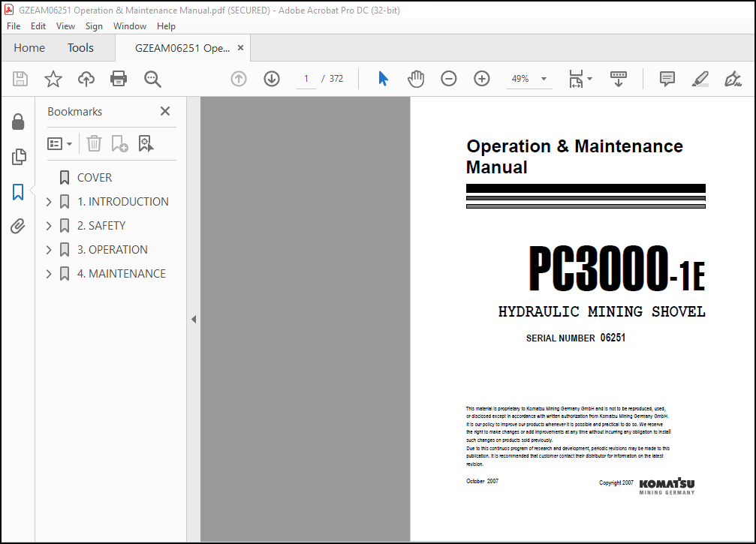
Task: Click find current bookmark icon
Action: (x=146, y=143)
